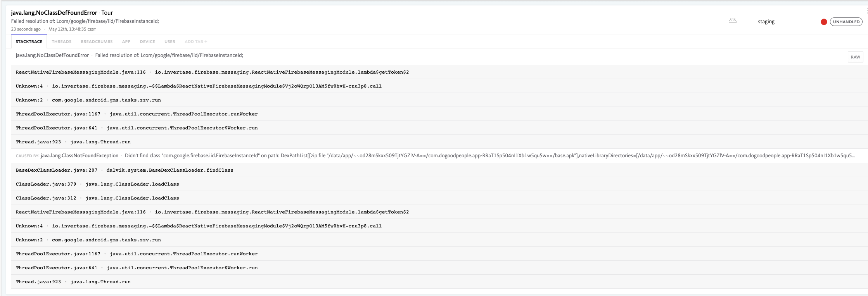Click the UNHANDLED badge
The width and height of the screenshot is (868, 296).
(846, 22)
